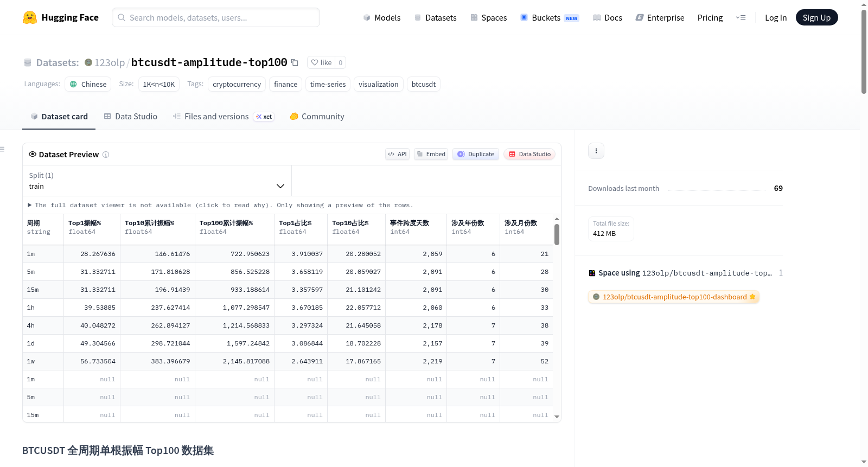Expand the Split train dropdown

pyautogui.click(x=157, y=181)
